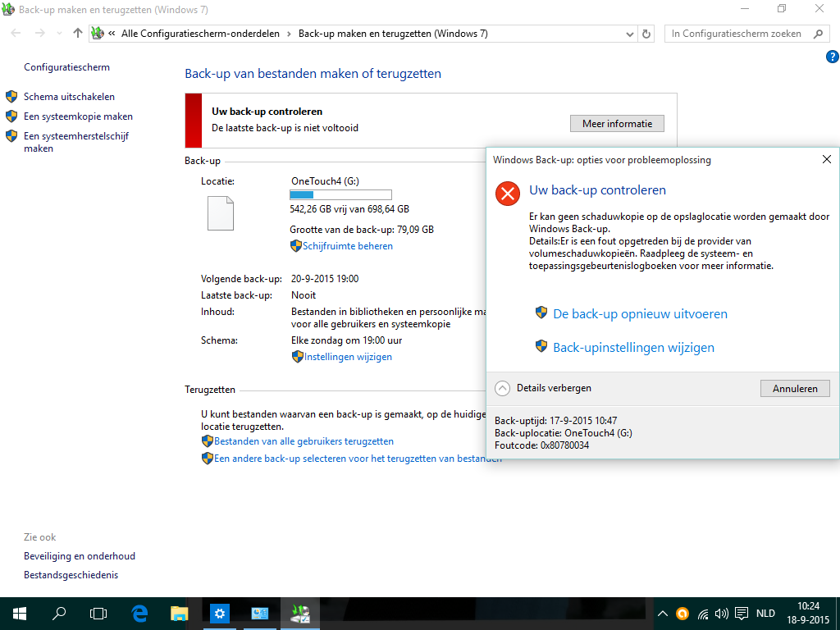This screenshot has height=630, width=840.
Task: Click 'Een systeemherstelschijf maken' link
Action: click(76, 142)
